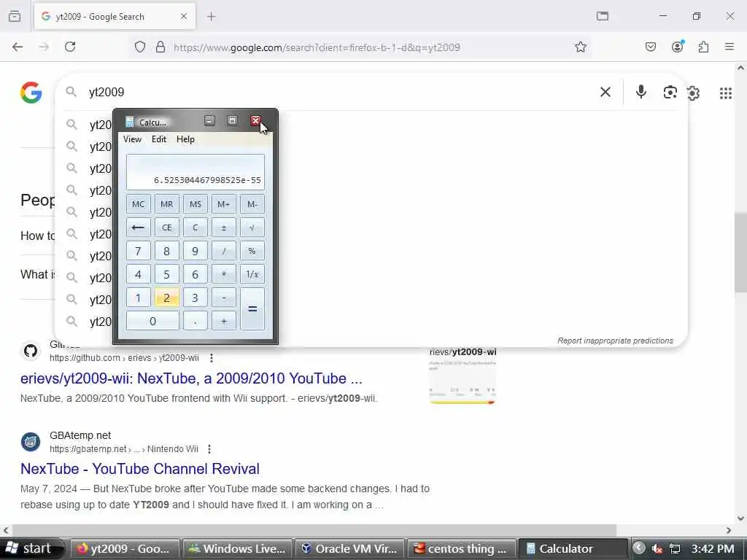Click the Calculator square root button
The width and height of the screenshot is (747, 560).
point(252,227)
